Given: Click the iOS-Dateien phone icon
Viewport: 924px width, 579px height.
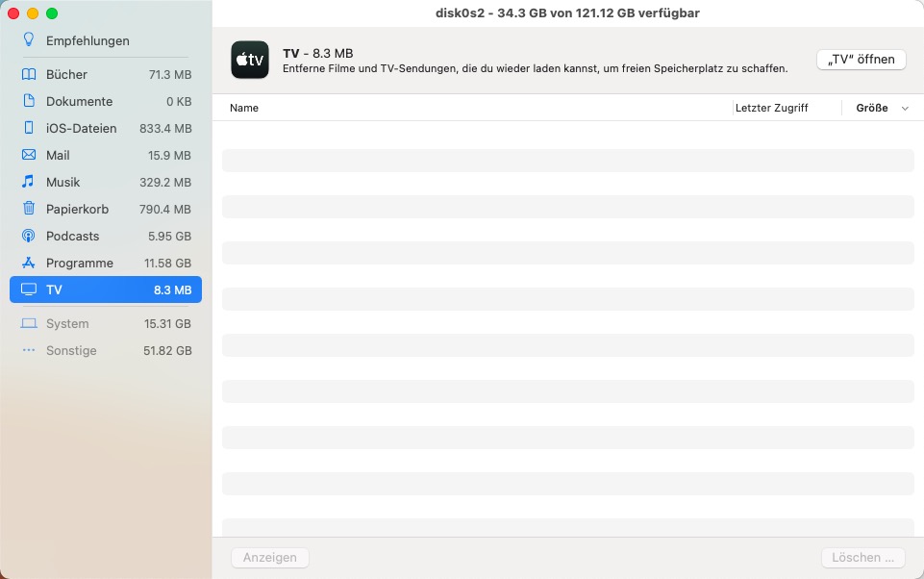Looking at the screenshot, I should [x=28, y=127].
